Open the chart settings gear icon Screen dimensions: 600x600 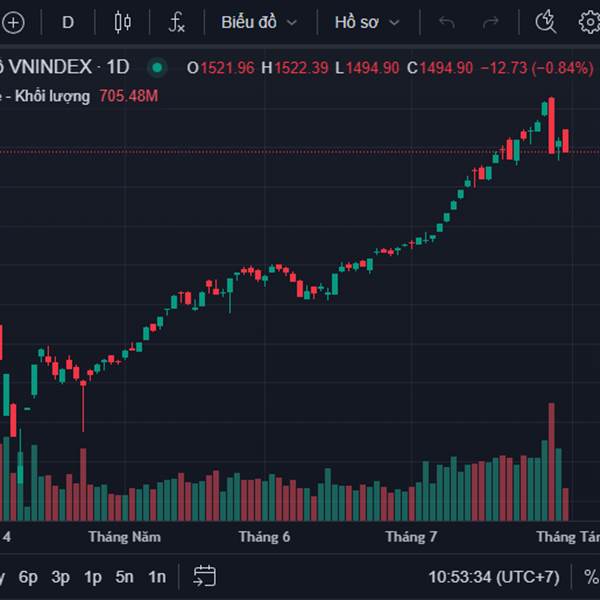pyautogui.click(x=590, y=22)
